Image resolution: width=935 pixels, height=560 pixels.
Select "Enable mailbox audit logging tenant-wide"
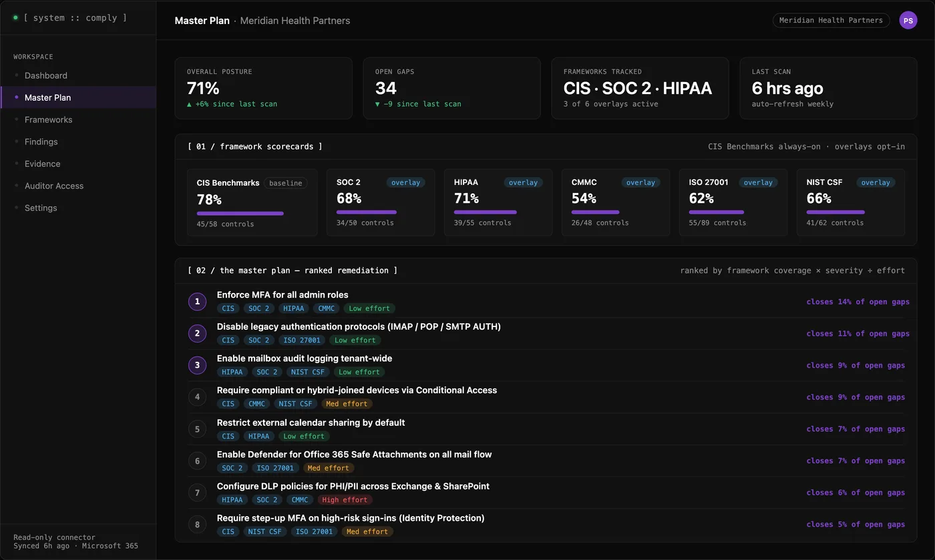[305, 358]
